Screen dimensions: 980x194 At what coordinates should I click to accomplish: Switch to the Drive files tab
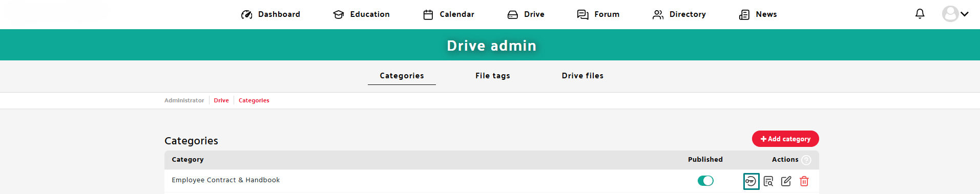coord(582,76)
